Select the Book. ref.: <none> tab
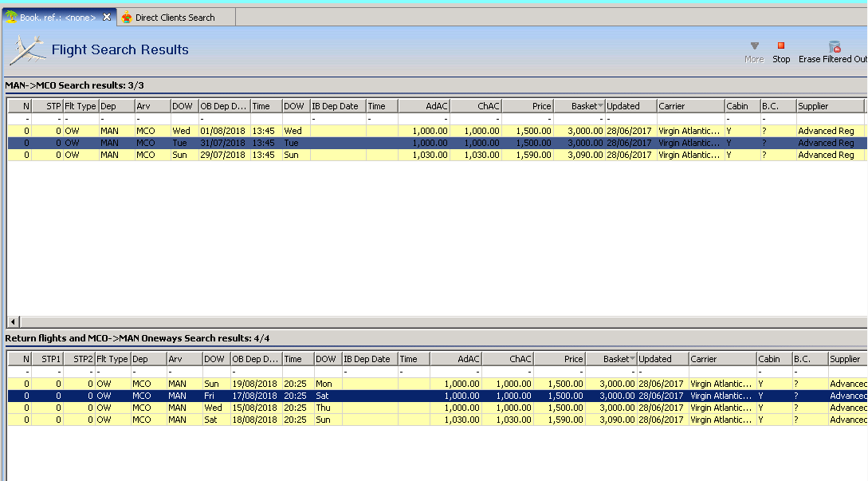The height and width of the screenshot is (481, 868). point(57,18)
